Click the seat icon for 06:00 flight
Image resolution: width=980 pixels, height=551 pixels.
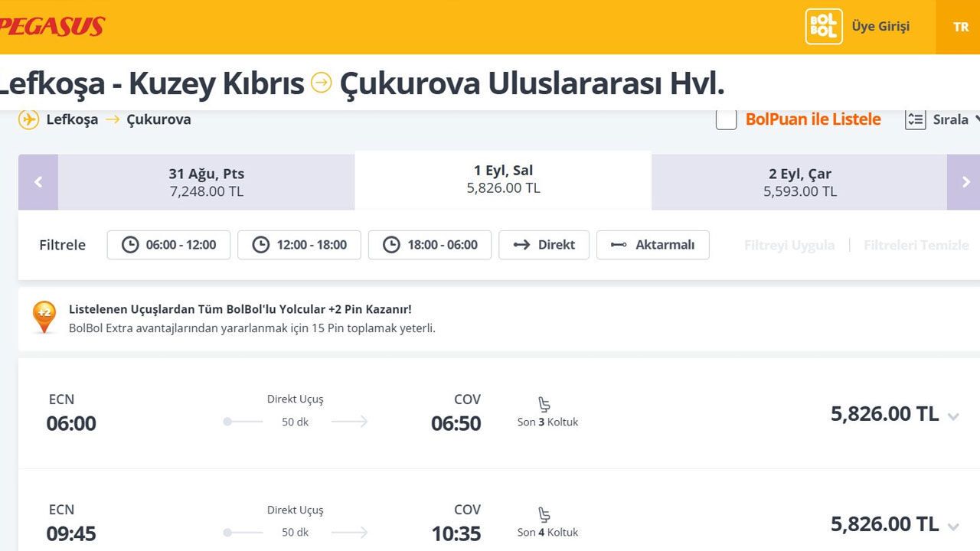tap(544, 404)
